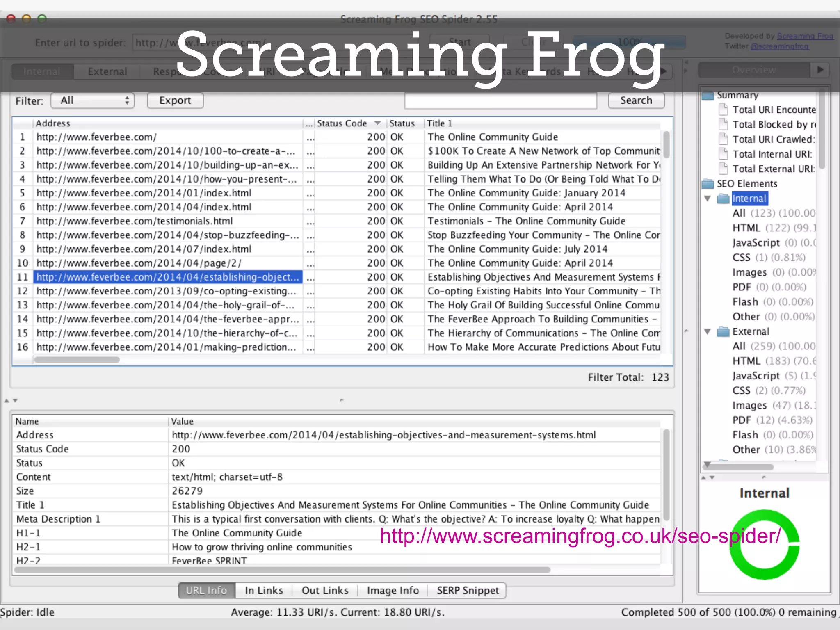Click Total Blocked by robots document icon
The image size is (840, 630).
[x=724, y=125]
